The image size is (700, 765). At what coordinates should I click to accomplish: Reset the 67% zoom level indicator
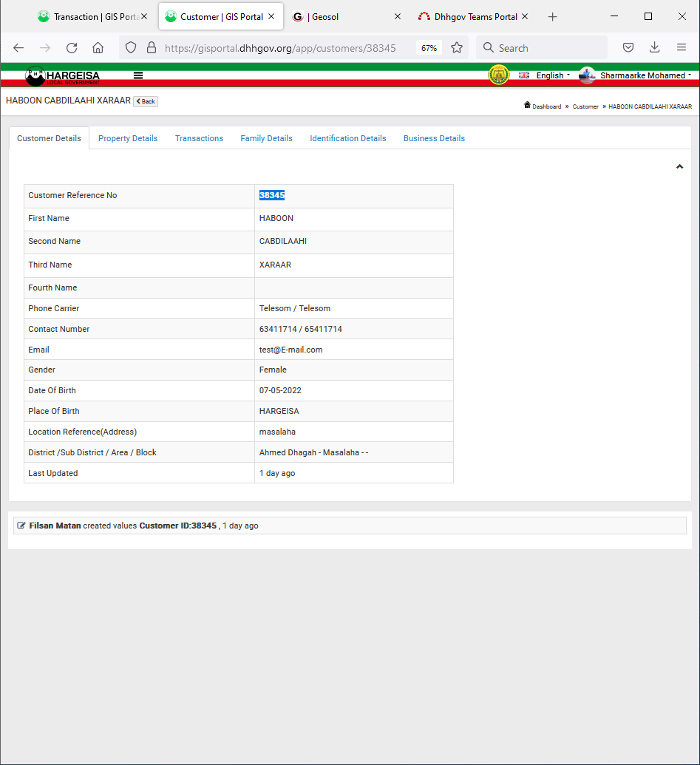point(429,48)
